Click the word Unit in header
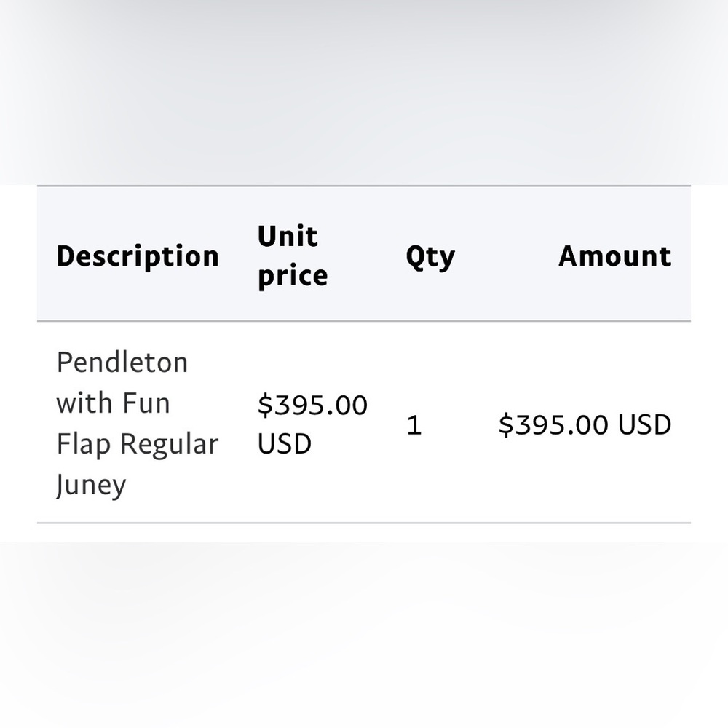The image size is (728, 728). (288, 236)
